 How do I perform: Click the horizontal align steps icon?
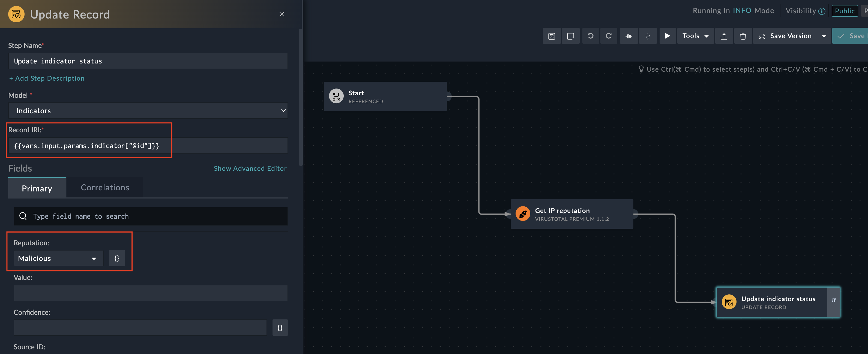[629, 36]
